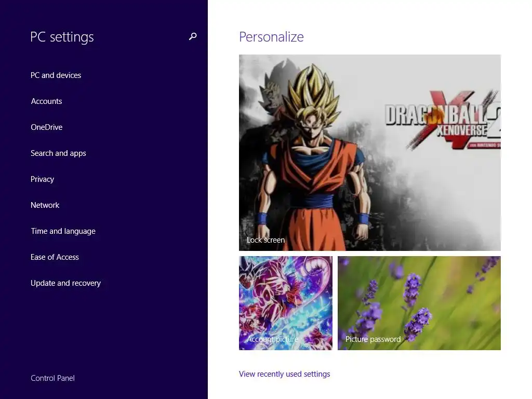Open the Lock screen tile

(x=370, y=153)
